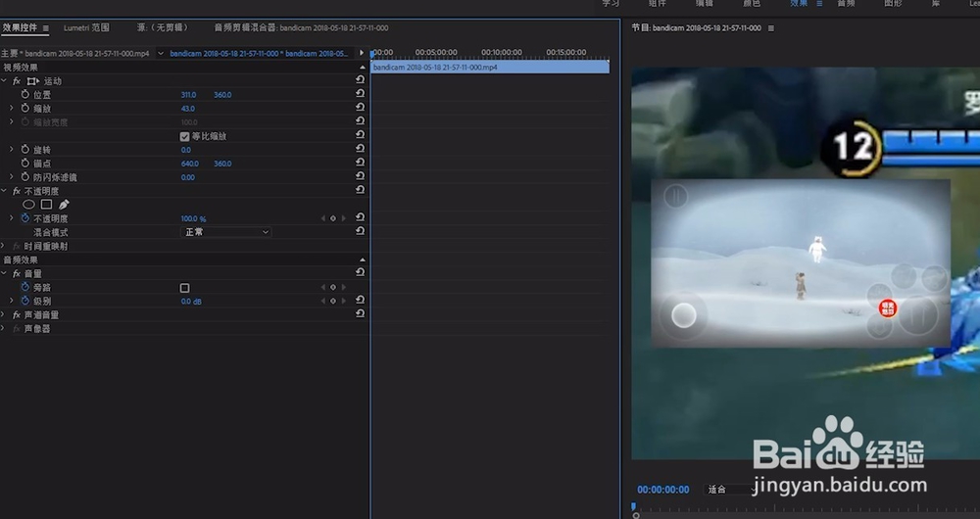The image size is (980, 519).
Task: Create an ellipse mask under 不透明度
Action: click(x=28, y=205)
